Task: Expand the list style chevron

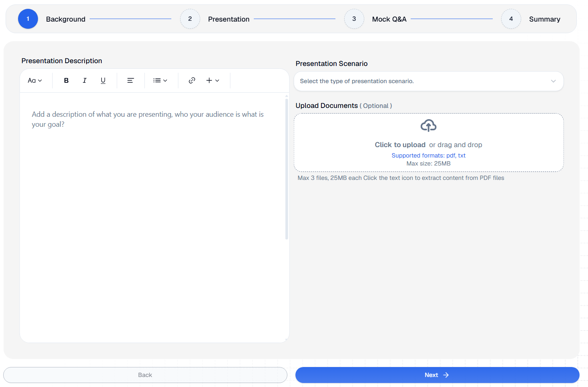Action: [166, 80]
